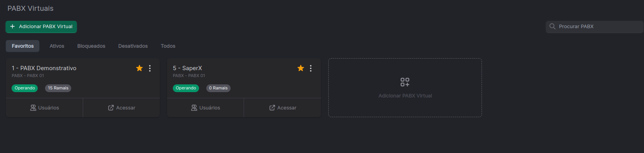Select the Favoritos tab
This screenshot has height=153, width=644.
point(23,46)
